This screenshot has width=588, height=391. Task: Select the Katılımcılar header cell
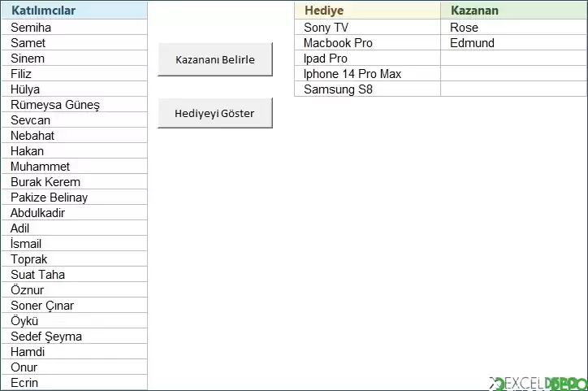tap(74, 11)
